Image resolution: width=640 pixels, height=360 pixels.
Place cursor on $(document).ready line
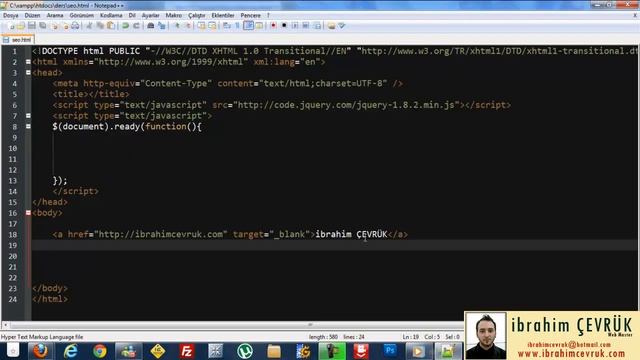[127, 127]
